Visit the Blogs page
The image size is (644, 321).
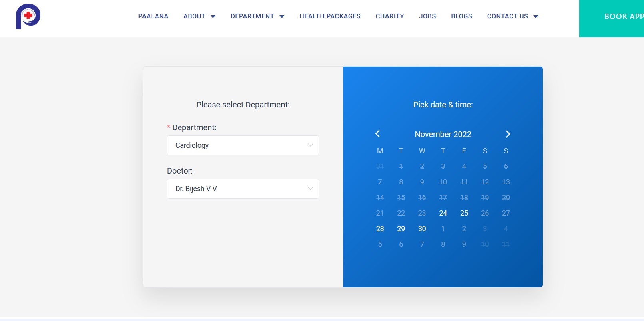point(461,16)
